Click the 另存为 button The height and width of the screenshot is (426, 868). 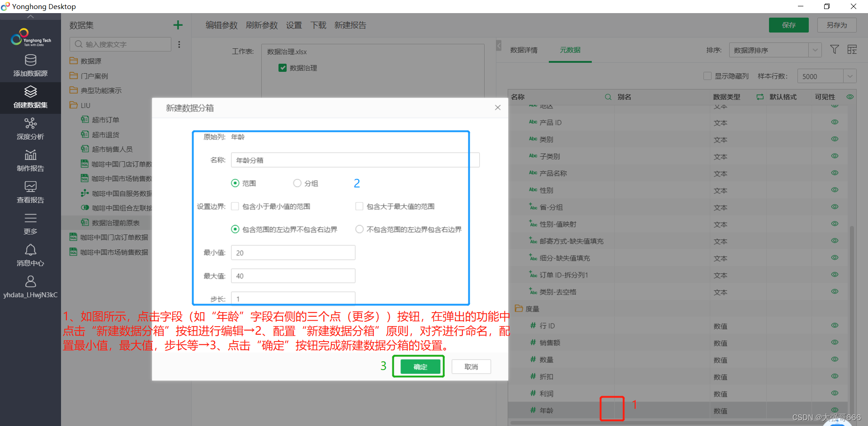point(837,25)
